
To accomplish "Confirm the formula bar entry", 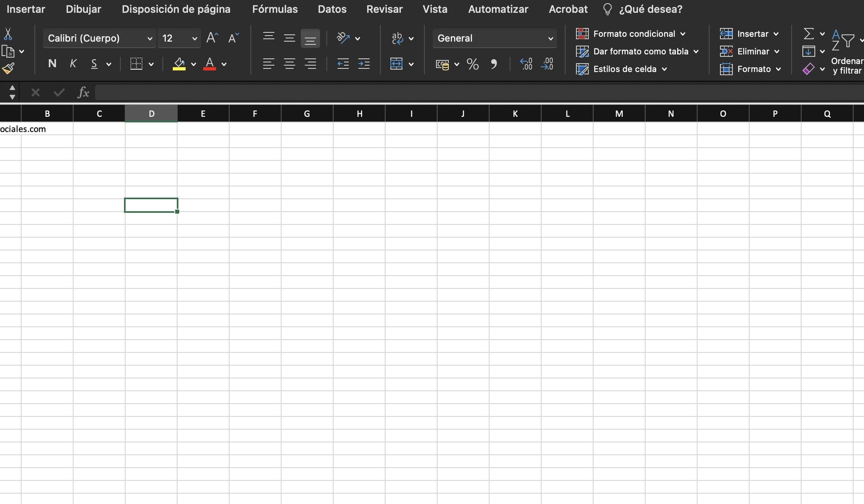I will click(59, 93).
